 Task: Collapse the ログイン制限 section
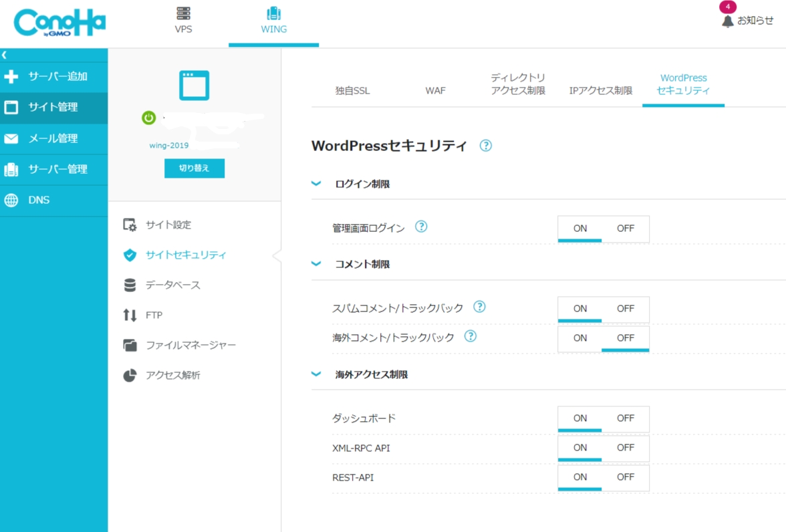316,184
